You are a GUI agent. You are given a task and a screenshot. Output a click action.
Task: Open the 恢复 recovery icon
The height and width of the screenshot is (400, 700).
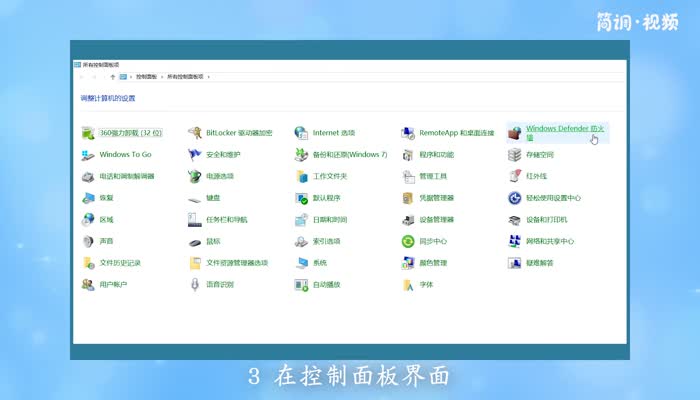click(88, 198)
